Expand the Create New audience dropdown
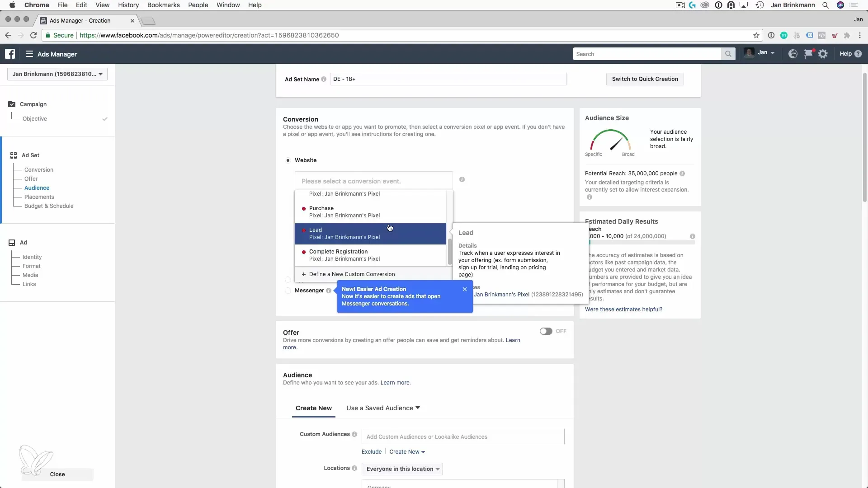 pyautogui.click(x=407, y=452)
